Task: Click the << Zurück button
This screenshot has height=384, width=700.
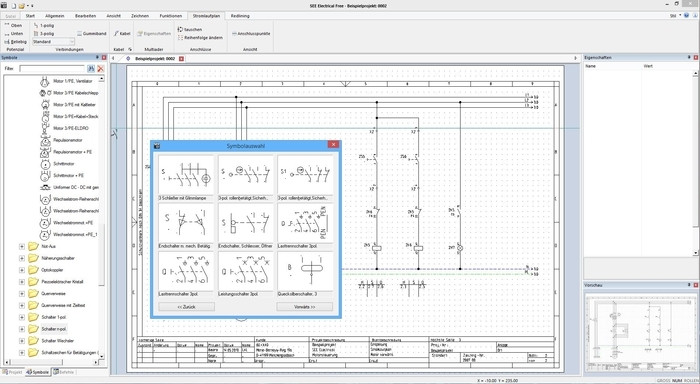Action: point(186,307)
